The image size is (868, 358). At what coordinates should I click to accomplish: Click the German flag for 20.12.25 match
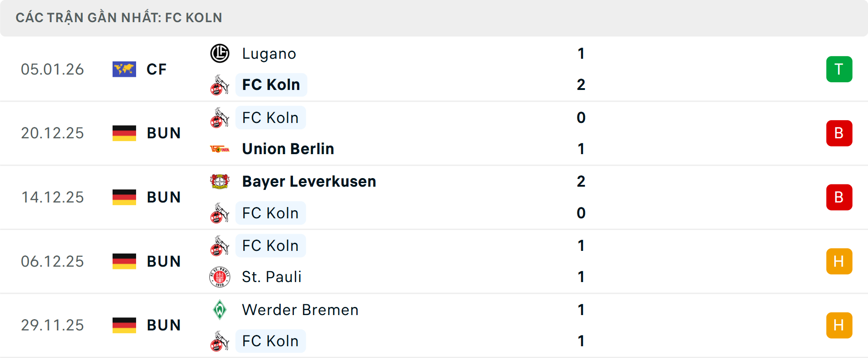(x=124, y=133)
